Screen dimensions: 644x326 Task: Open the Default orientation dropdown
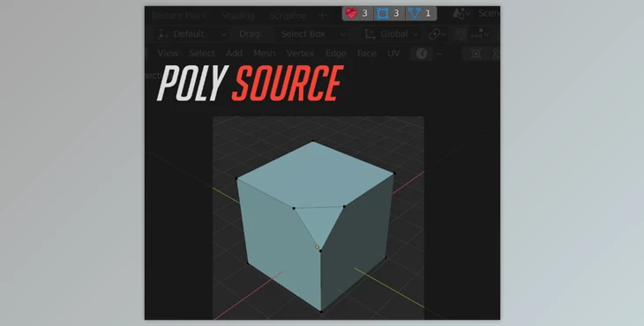point(191,34)
